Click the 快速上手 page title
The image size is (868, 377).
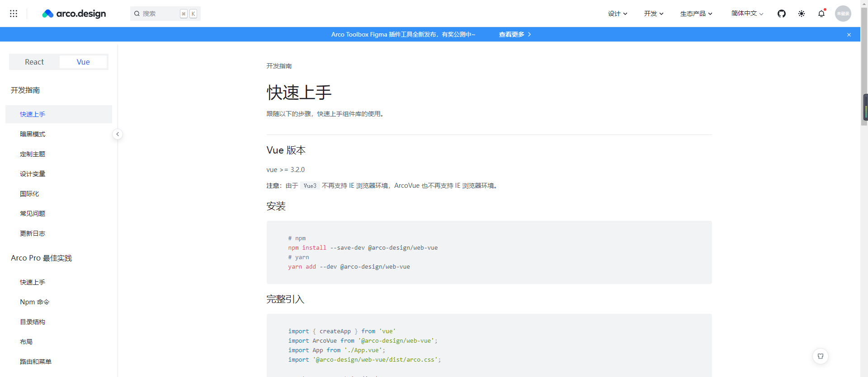point(299,93)
